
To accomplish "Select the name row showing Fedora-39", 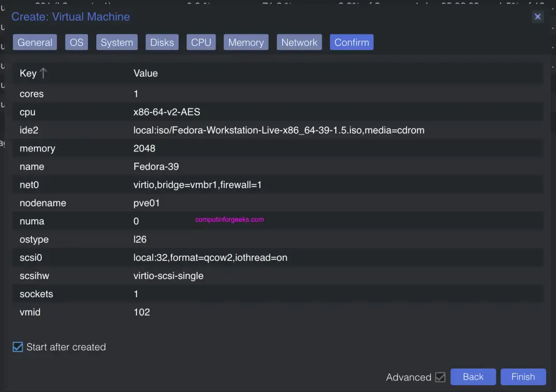I will pos(156,167).
